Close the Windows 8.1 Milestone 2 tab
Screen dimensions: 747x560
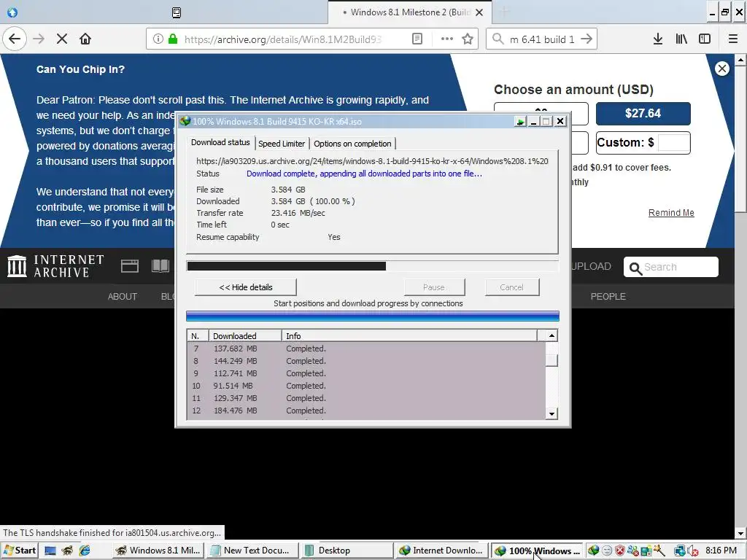[x=479, y=12]
